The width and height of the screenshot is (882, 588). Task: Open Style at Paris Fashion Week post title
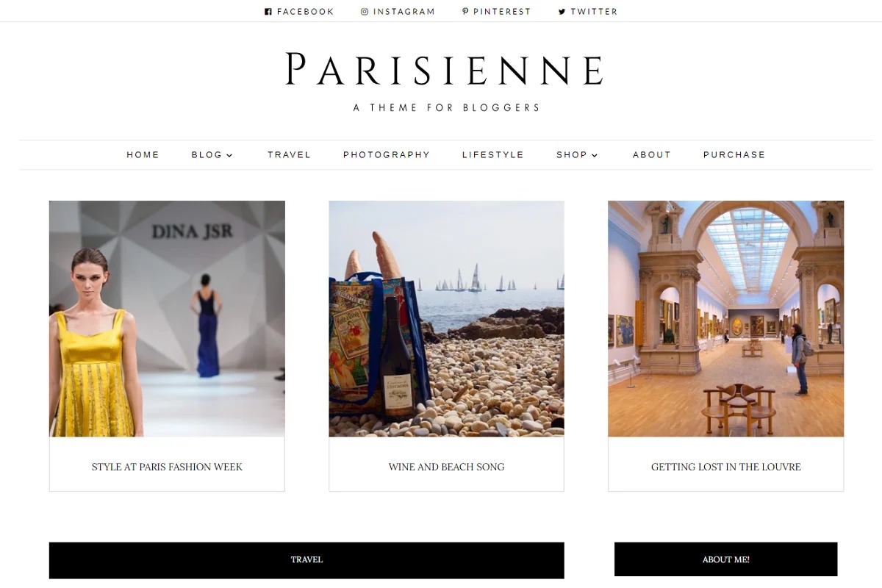pos(167,467)
